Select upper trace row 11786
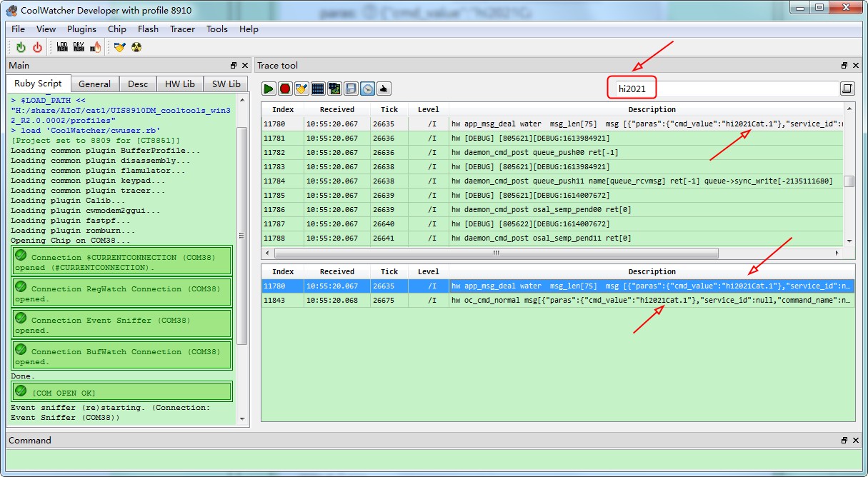Viewport: 868px width, 477px height. click(552, 209)
